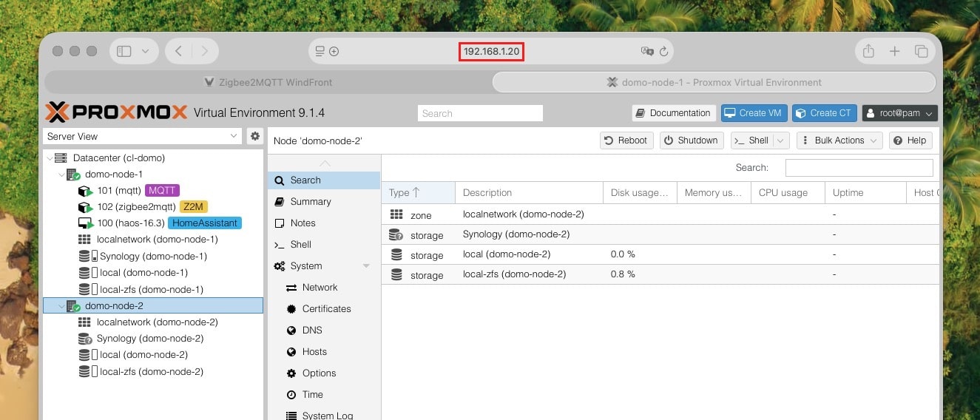Expand the root@pam user menu
This screenshot has width=980, height=420.
pos(900,113)
